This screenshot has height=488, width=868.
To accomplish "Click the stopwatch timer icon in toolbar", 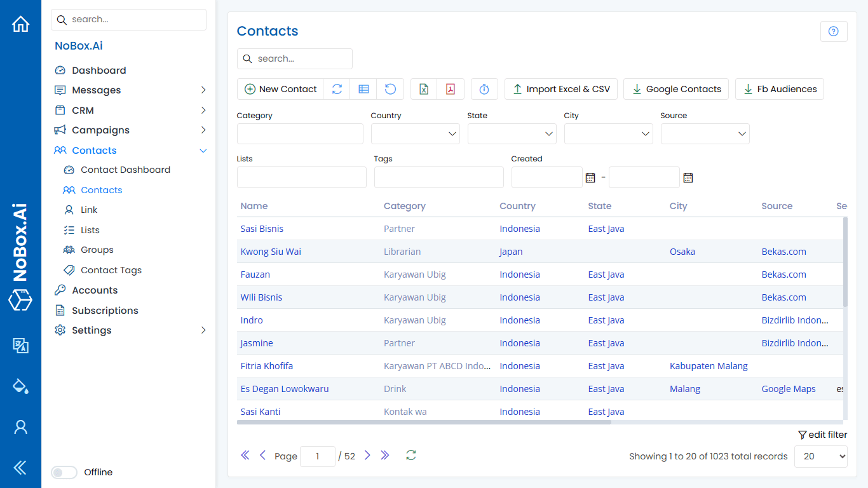I will [x=484, y=89].
